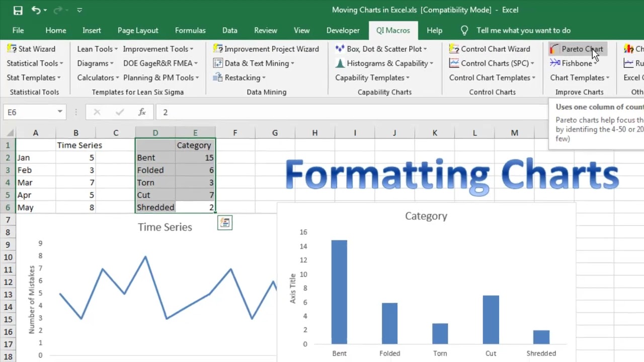This screenshot has height=362, width=644.
Task: Click the Cut bar in Category chart
Action: pyautogui.click(x=491, y=320)
